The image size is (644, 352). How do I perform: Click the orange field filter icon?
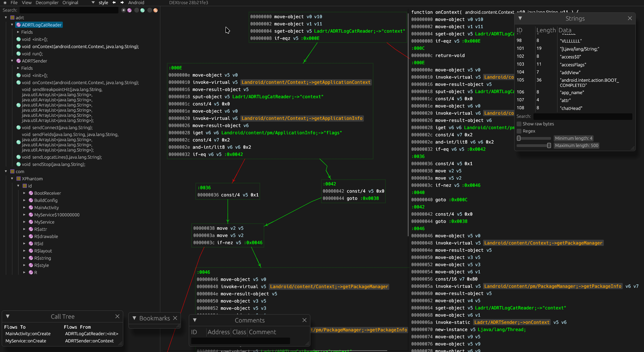click(156, 10)
